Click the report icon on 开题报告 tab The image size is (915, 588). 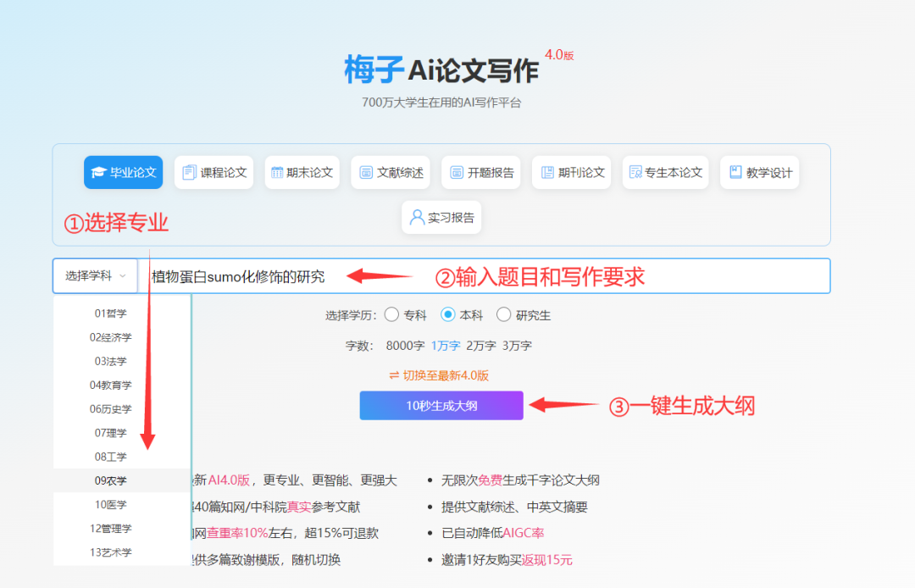[459, 172]
